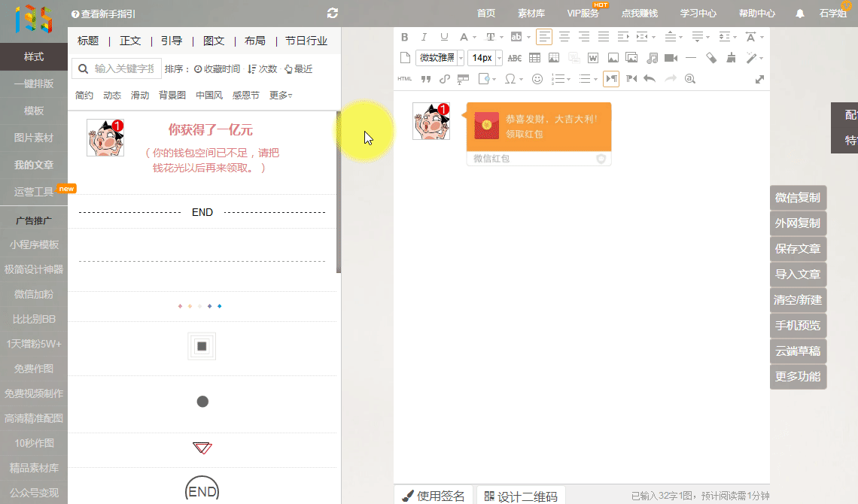Expand the 更多 style category dropdown
858x504 pixels.
coord(281,95)
